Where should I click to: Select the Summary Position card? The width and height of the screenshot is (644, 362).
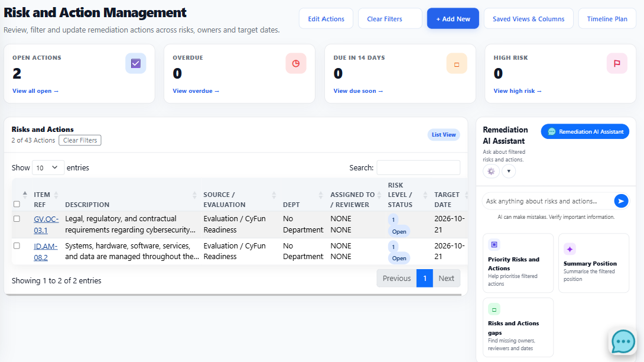pyautogui.click(x=593, y=263)
